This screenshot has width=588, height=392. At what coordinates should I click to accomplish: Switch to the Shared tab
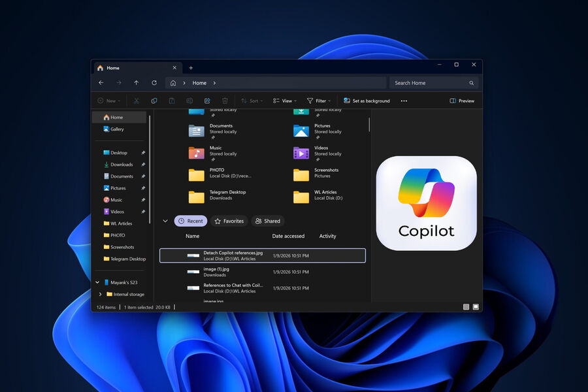point(268,221)
